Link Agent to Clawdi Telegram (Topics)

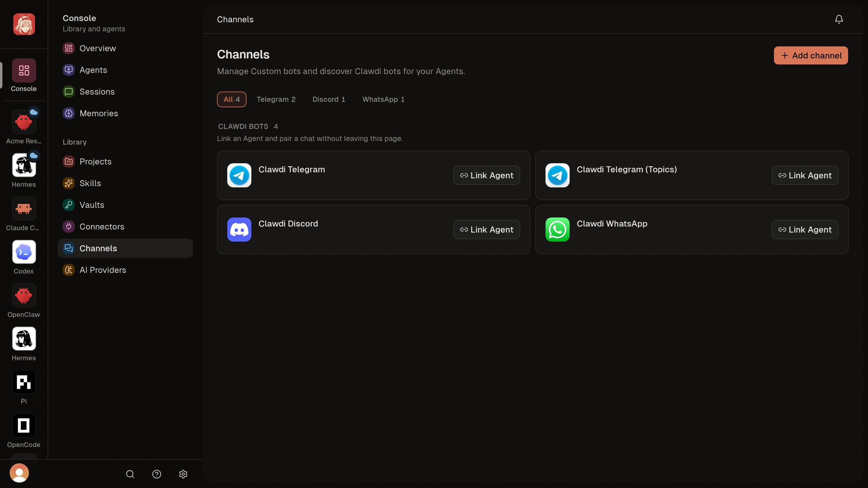point(805,175)
